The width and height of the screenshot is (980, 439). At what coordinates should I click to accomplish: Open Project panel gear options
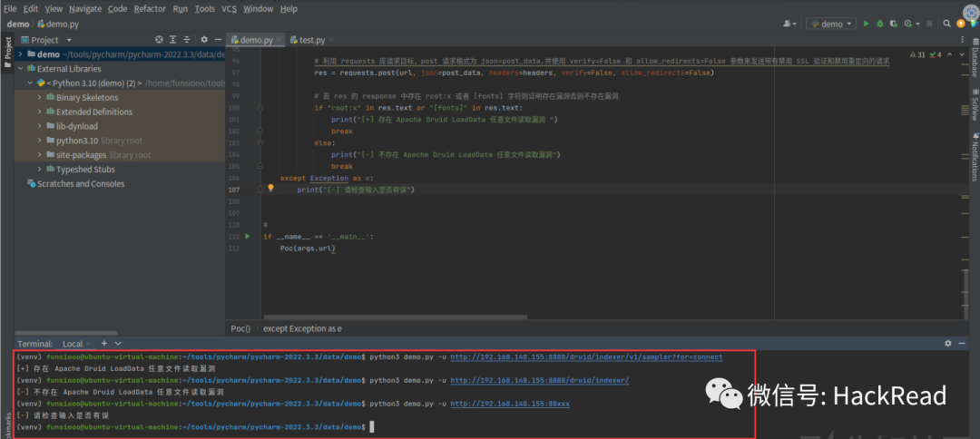(204, 39)
